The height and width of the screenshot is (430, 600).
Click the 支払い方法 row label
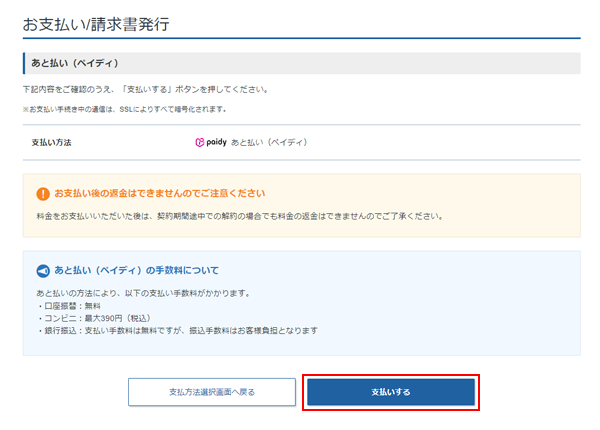pyautogui.click(x=52, y=143)
